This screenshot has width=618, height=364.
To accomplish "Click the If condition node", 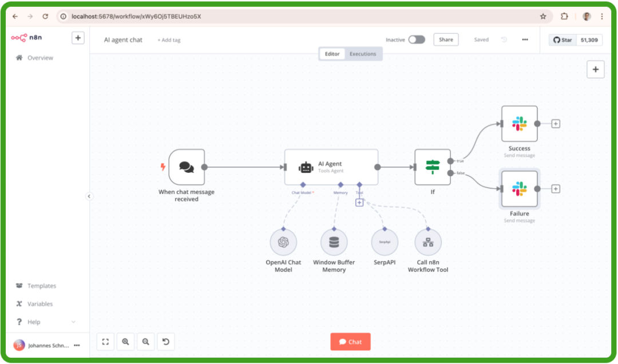I will [x=433, y=167].
